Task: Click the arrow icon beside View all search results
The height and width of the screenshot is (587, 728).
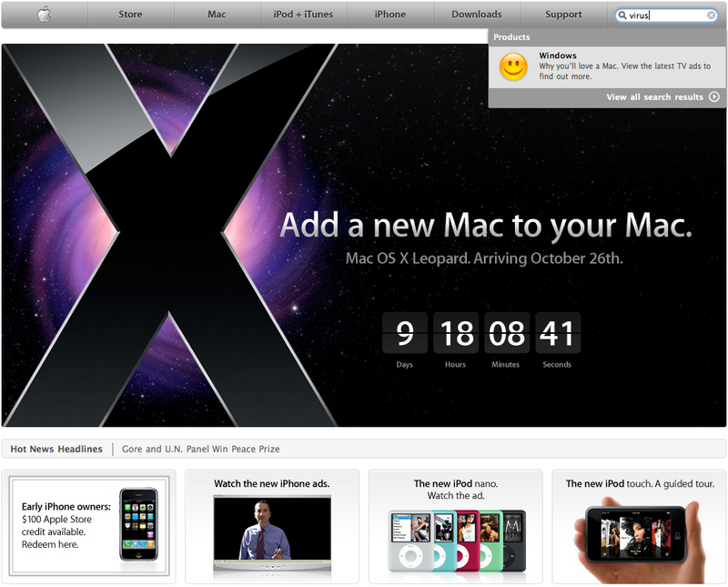Action: (714, 96)
